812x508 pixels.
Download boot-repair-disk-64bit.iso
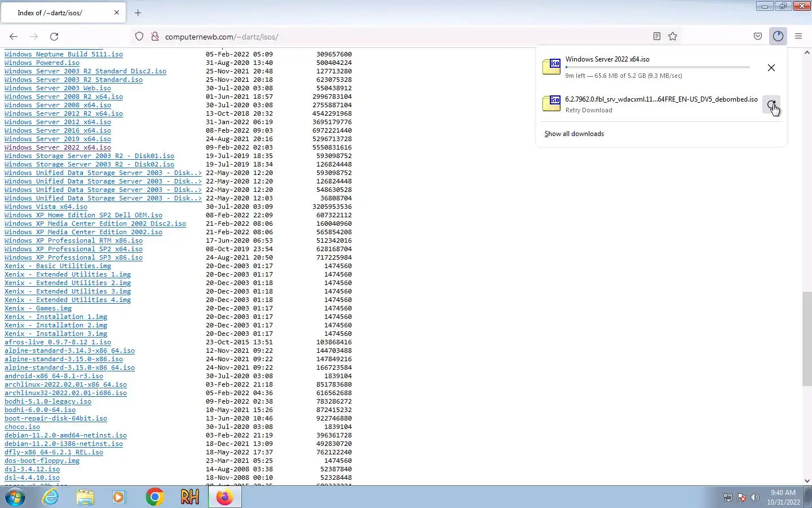click(56, 418)
